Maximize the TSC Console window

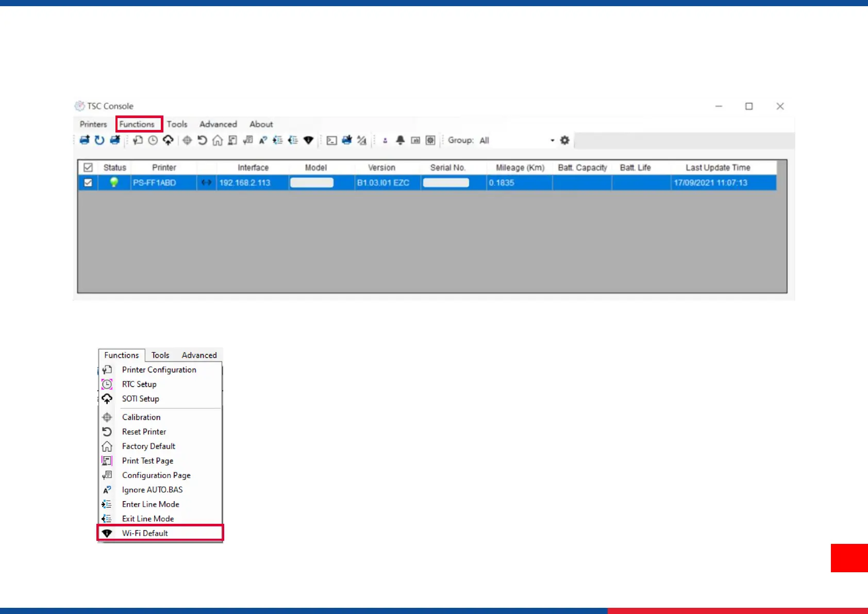click(x=749, y=106)
